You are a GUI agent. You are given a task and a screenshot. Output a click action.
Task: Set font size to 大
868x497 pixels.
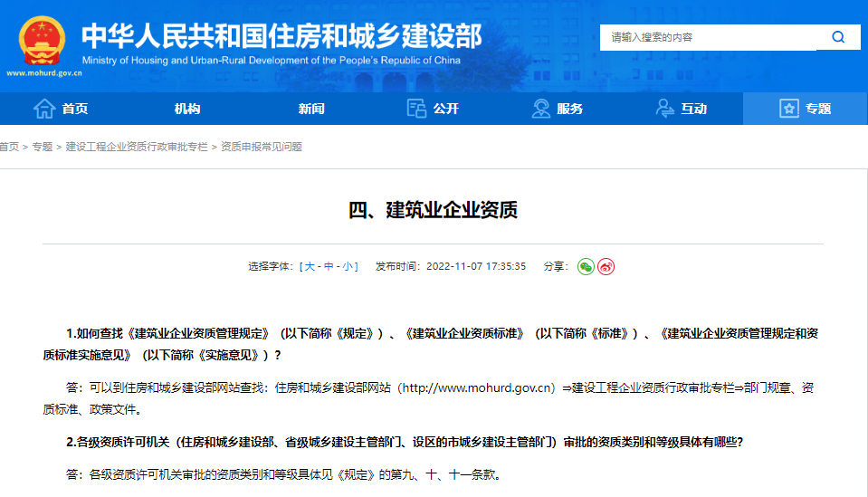pos(310,267)
